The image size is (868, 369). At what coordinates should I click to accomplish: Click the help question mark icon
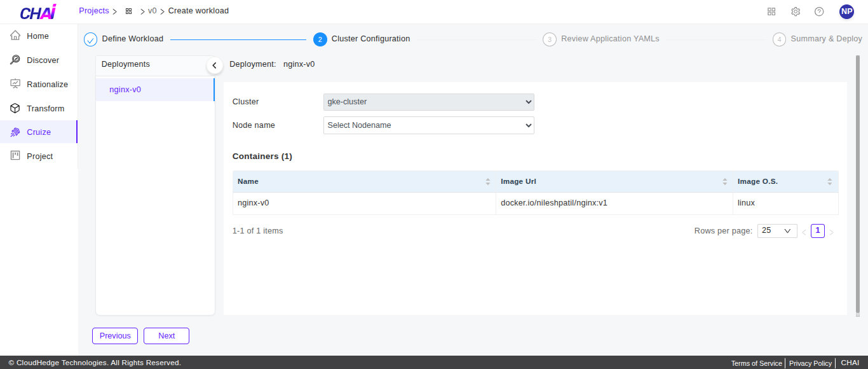point(819,11)
